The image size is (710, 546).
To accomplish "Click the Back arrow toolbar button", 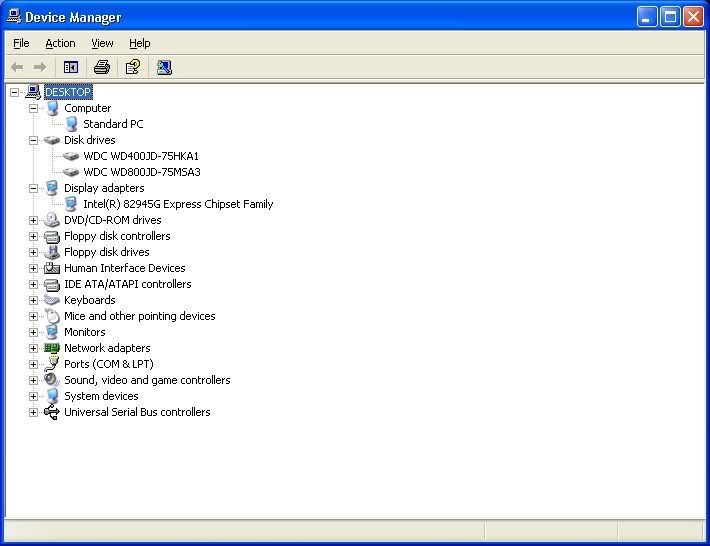I will (17, 67).
